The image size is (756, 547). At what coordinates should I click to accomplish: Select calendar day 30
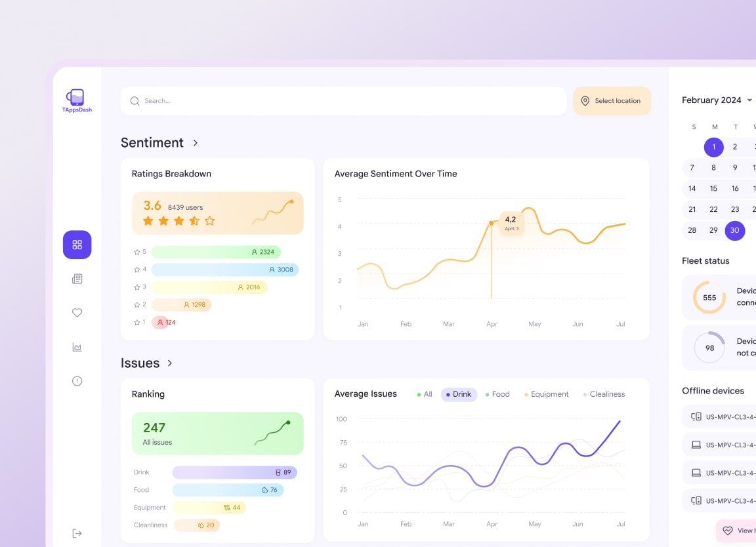735,230
